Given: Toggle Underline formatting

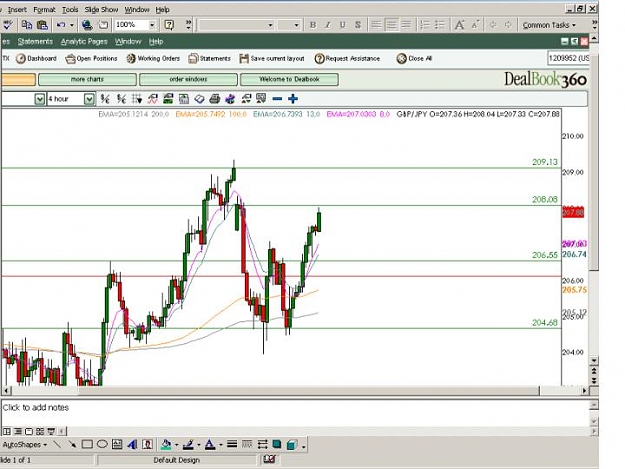Looking at the screenshot, I should 342,25.
